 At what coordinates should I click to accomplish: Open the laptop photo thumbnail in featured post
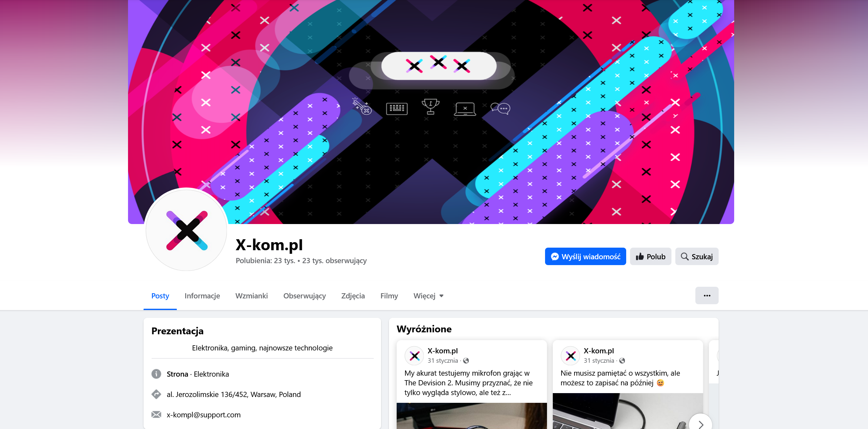tap(627, 411)
